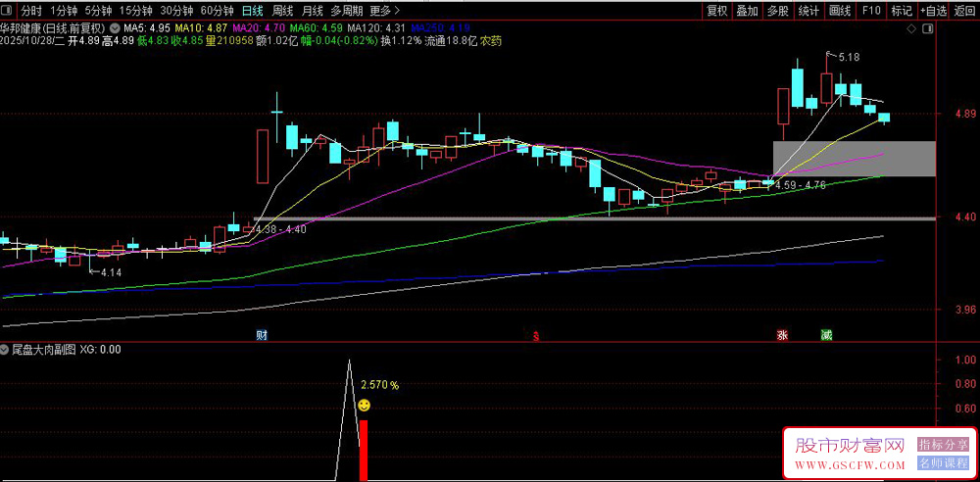Toggle the right side panel icon
Screen dimensions: 980x482
click(929, 28)
